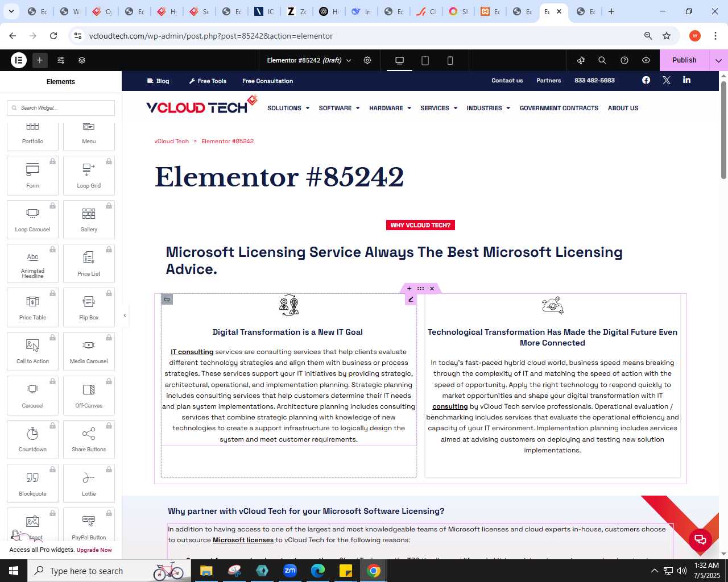The width and height of the screenshot is (728, 582).
Task: Select the Price Table widget
Action: pos(32,307)
